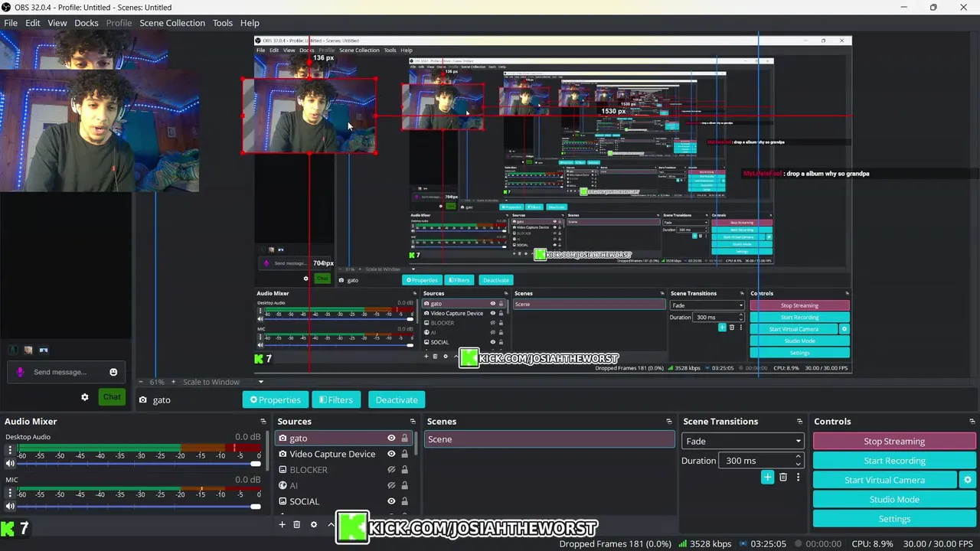The height and width of the screenshot is (551, 980).
Task: Open Filters for the gato source
Action: [336, 399]
